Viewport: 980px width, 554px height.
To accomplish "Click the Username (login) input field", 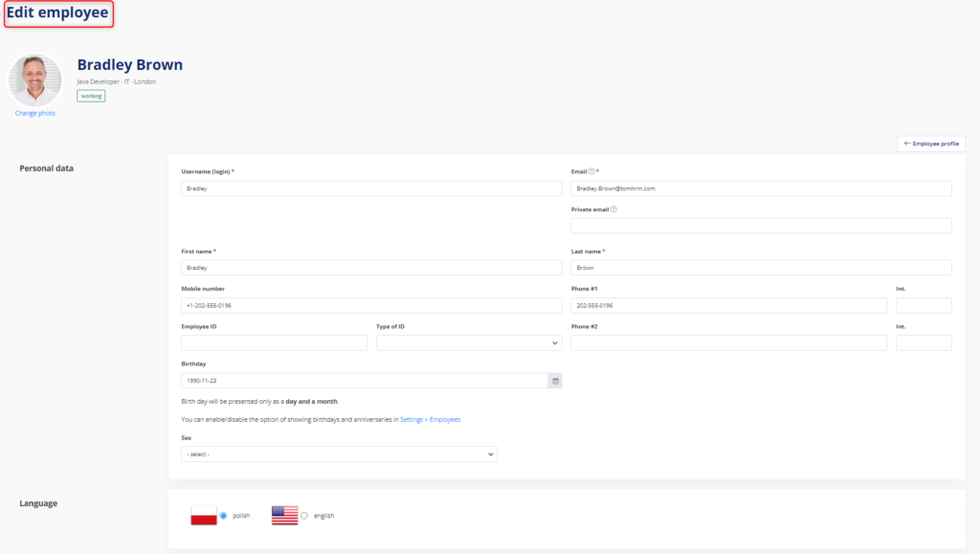I will 371,188.
